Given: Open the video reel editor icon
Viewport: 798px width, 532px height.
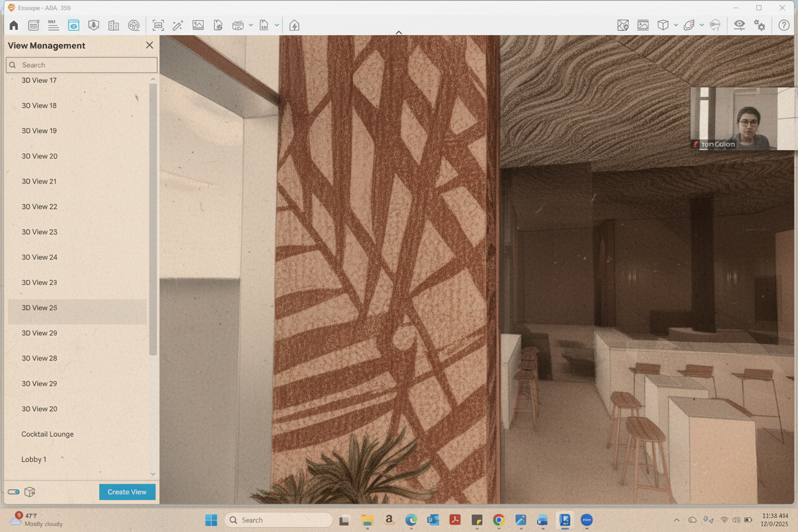Looking at the screenshot, I should 134,26.
